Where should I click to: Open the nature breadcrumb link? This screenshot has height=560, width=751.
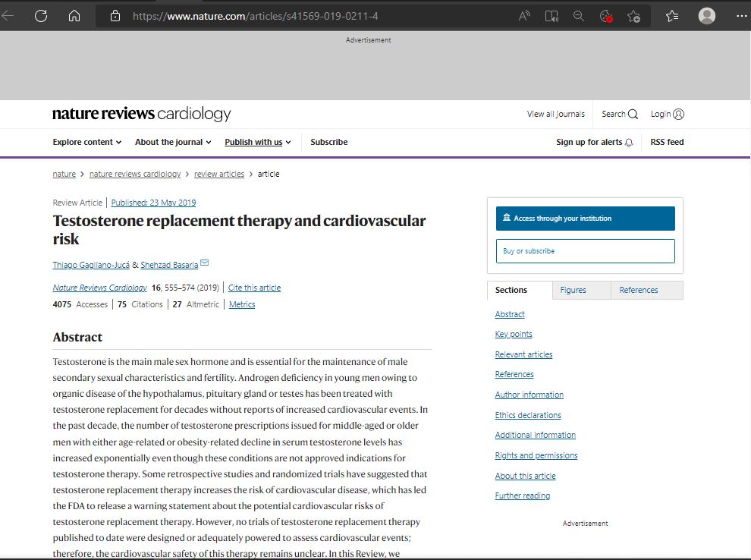(x=64, y=174)
